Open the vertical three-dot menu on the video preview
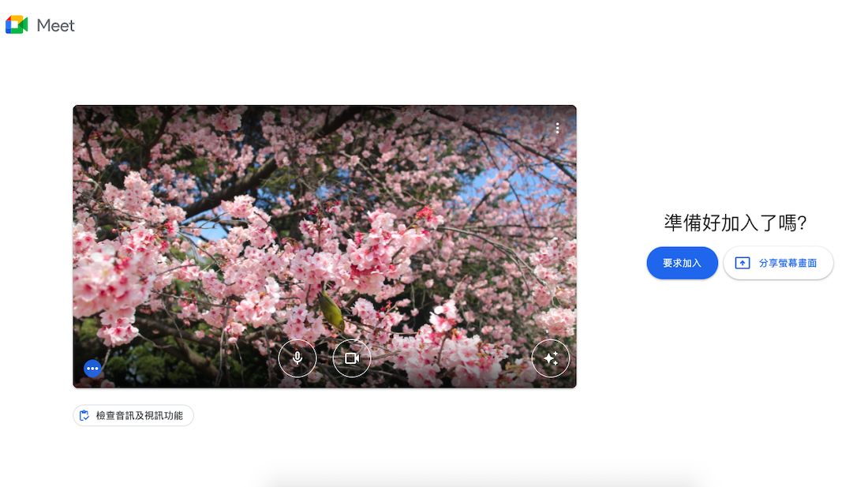Viewport: 868px width, 487px height. pyautogui.click(x=557, y=127)
